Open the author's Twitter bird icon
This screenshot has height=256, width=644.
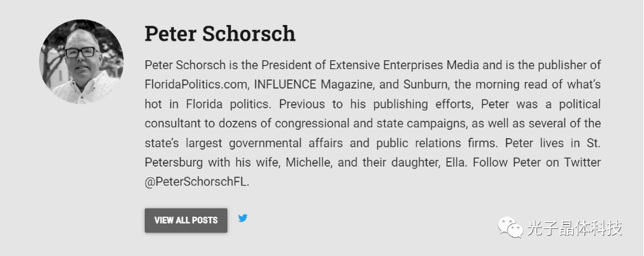243,218
